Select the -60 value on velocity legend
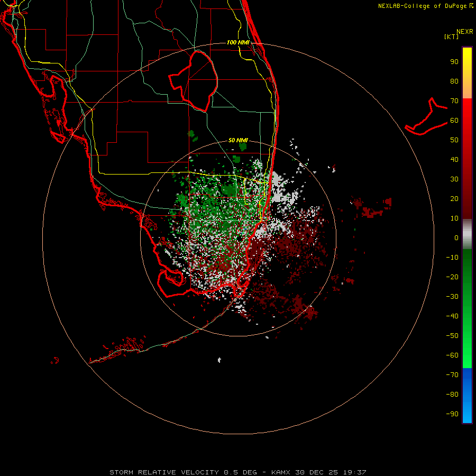Screen dimensions: 476x476 [x=452, y=355]
